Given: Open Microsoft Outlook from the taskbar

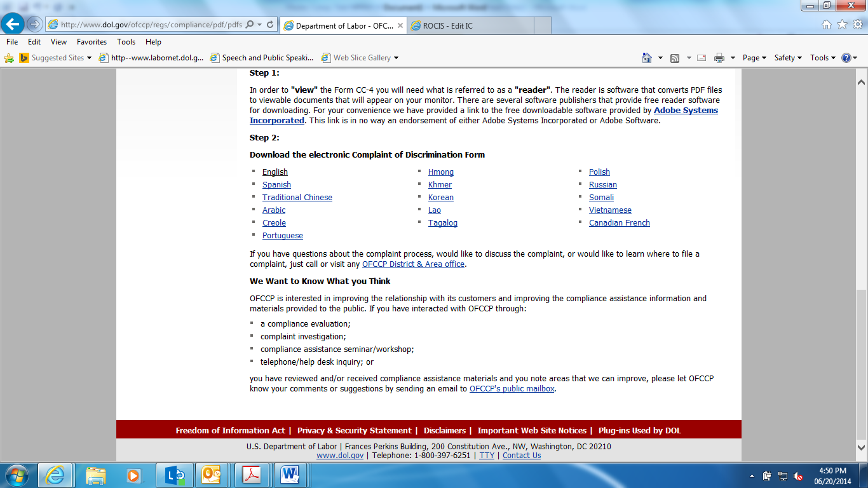Looking at the screenshot, I should click(x=211, y=475).
